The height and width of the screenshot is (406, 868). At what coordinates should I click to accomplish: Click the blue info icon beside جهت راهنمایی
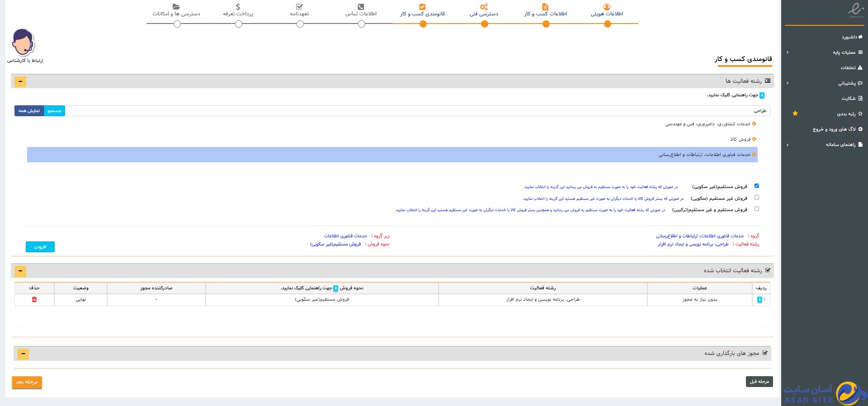pyautogui.click(x=762, y=95)
